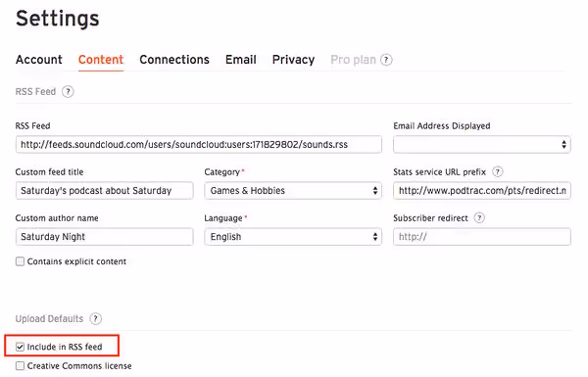The width and height of the screenshot is (588, 377).
Task: Click the Upload Defaults help icon
Action: tap(96, 319)
